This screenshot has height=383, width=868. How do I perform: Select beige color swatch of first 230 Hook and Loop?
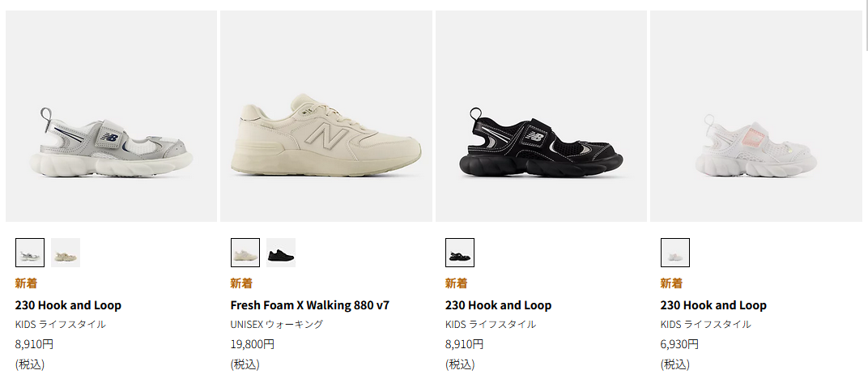pos(66,253)
